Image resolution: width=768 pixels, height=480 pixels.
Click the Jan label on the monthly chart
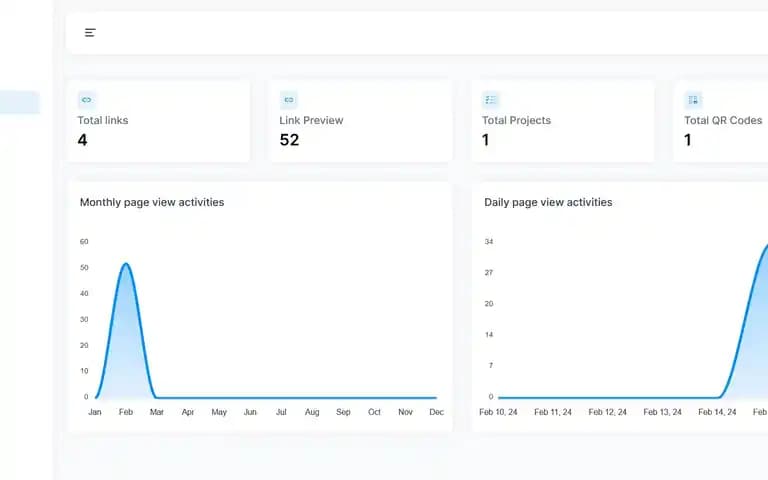[95, 412]
